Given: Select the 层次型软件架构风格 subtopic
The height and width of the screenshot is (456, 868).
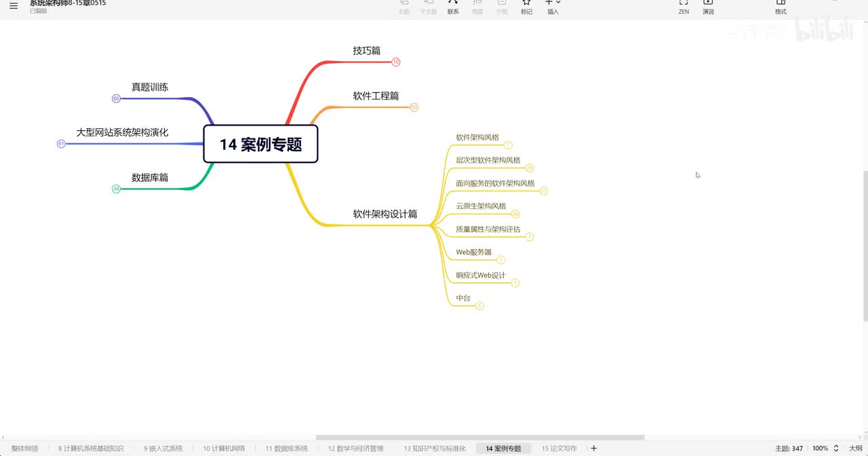Looking at the screenshot, I should pos(488,161).
